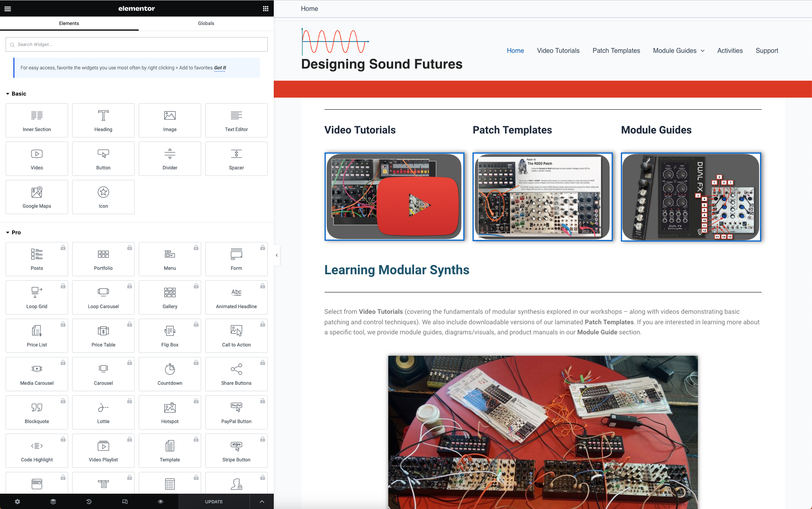The image size is (812, 509).
Task: Click the Module Guides thumbnail image
Action: pyautogui.click(x=691, y=197)
